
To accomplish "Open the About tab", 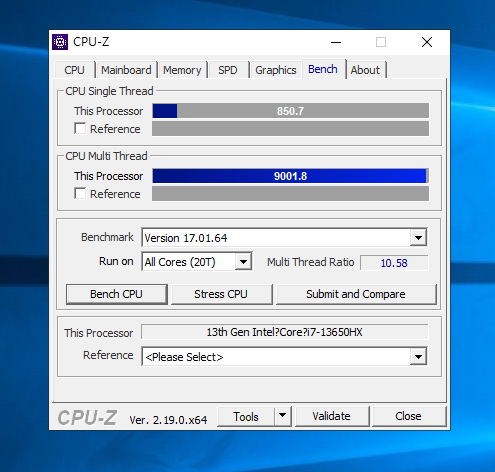I will [x=365, y=70].
